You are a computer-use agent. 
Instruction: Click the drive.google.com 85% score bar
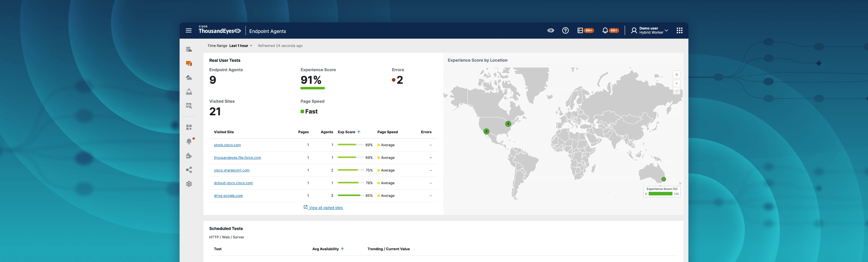click(x=351, y=196)
